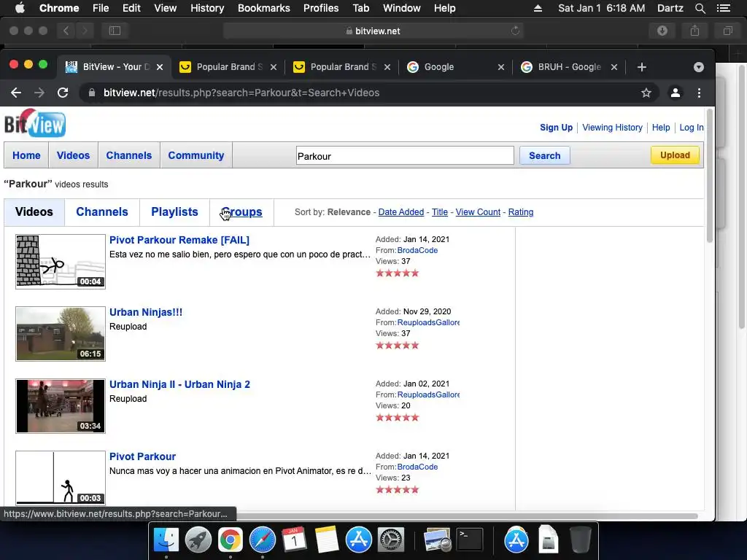Click the Chrome address bar URL
The height and width of the screenshot is (560, 747).
pyautogui.click(x=241, y=93)
